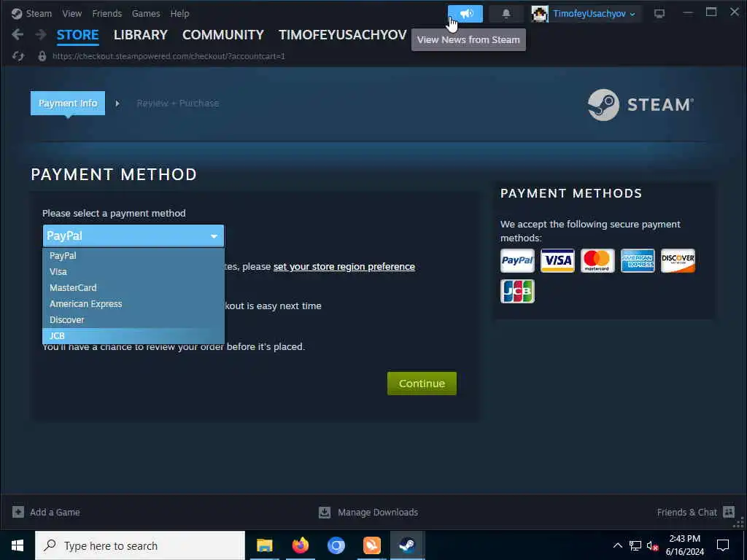Open the Games menu
Image resolution: width=747 pixels, height=560 pixels.
(146, 13)
